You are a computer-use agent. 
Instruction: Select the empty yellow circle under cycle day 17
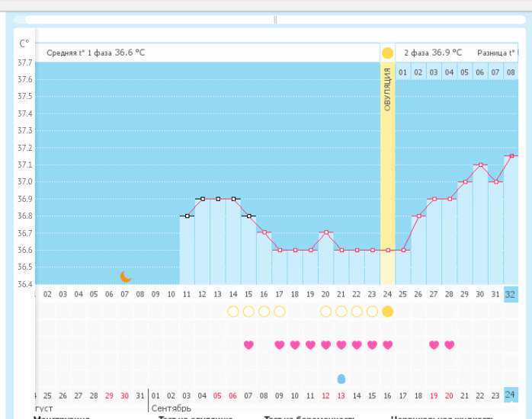pos(280,311)
